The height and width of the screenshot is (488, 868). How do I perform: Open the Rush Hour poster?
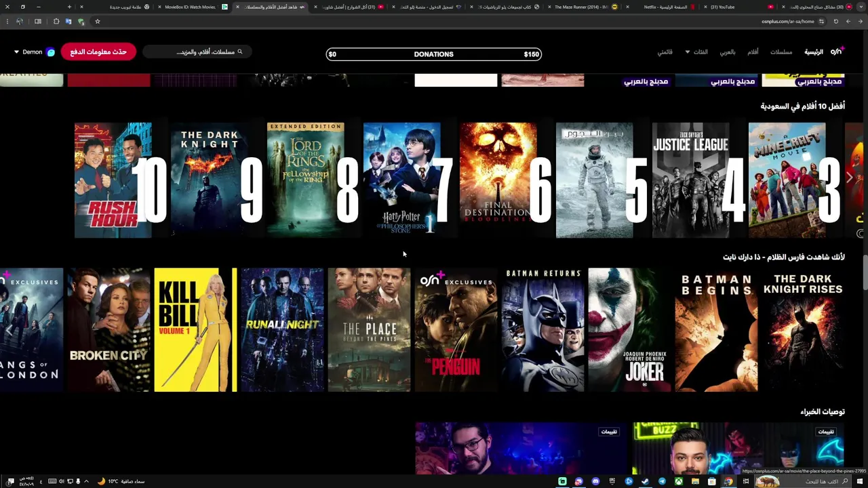click(113, 180)
